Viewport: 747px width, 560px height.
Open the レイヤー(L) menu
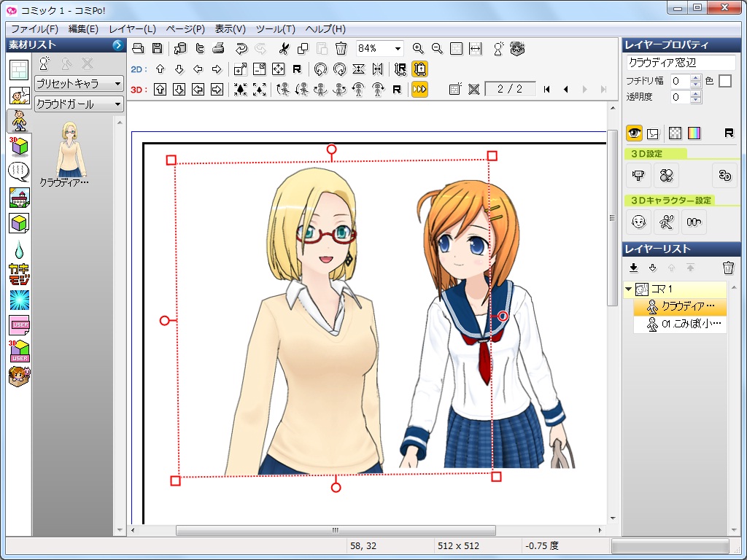133,29
